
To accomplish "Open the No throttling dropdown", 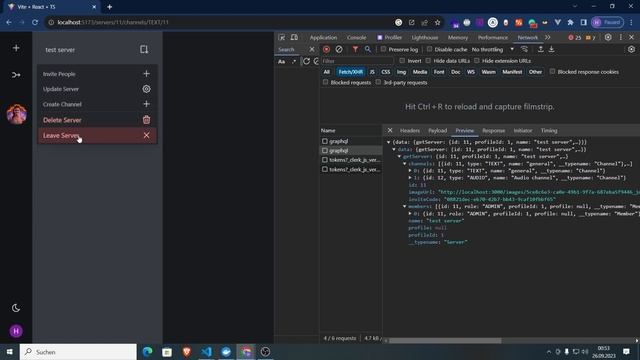I will click(493, 49).
